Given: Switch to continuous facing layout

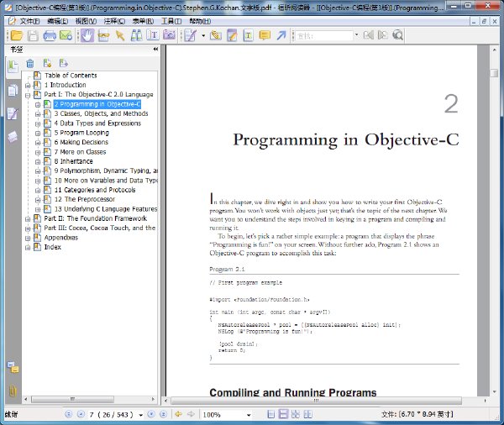Looking at the screenshot, I should click(308, 414).
